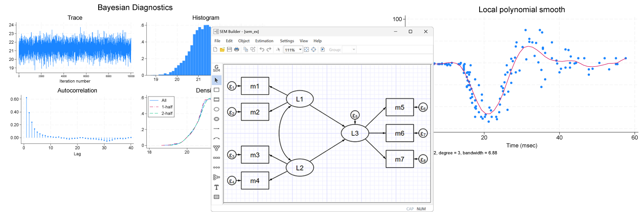
Task: Undo the last action
Action: click(262, 49)
